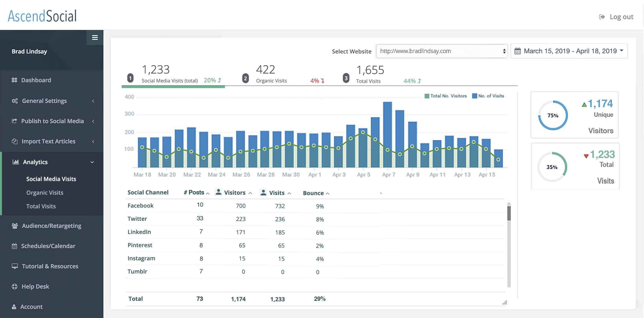
Task: Open the date range picker dropdown
Action: (x=569, y=51)
